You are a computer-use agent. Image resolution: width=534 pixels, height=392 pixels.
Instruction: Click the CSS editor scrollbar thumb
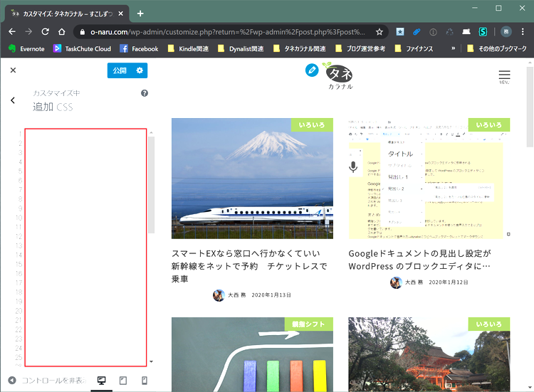tap(151, 185)
